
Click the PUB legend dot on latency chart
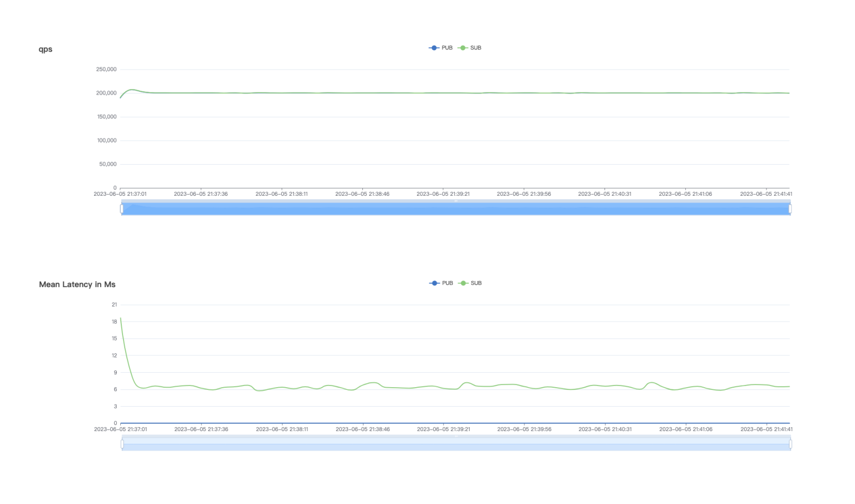pyautogui.click(x=434, y=283)
